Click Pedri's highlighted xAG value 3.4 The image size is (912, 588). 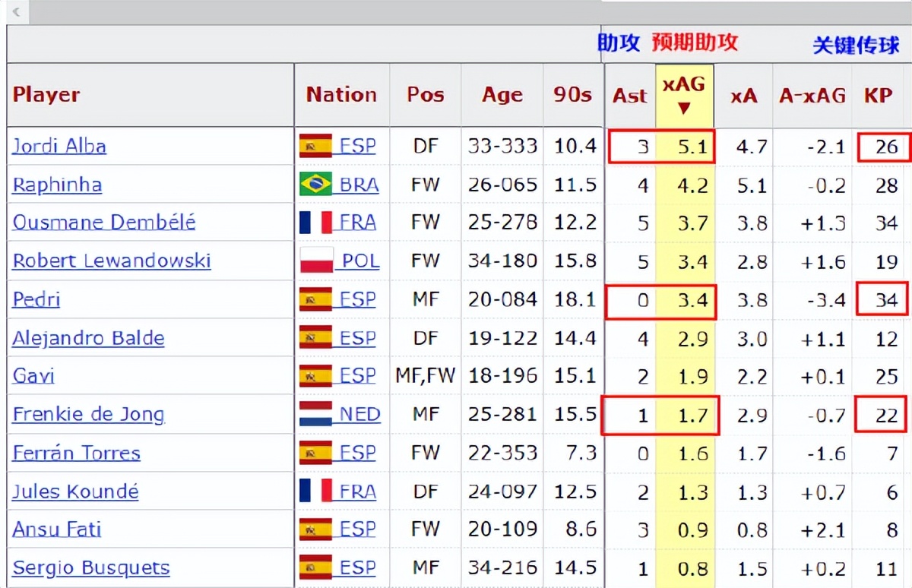click(692, 300)
